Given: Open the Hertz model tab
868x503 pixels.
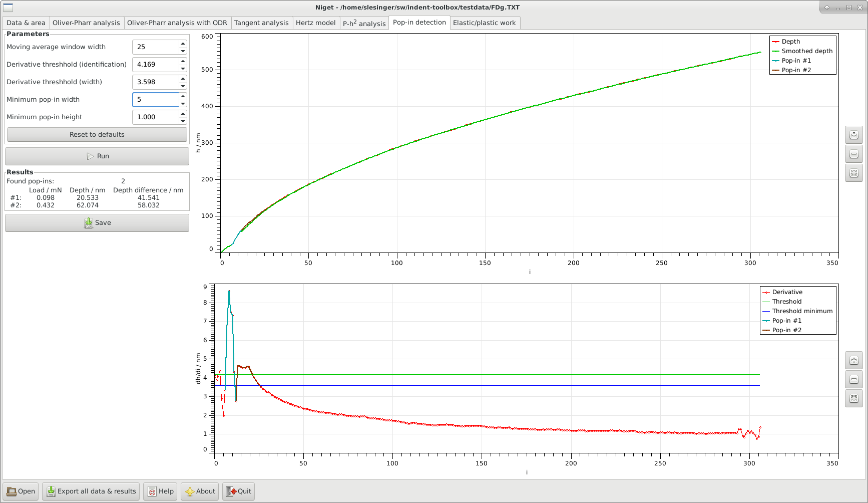Looking at the screenshot, I should tap(316, 23).
